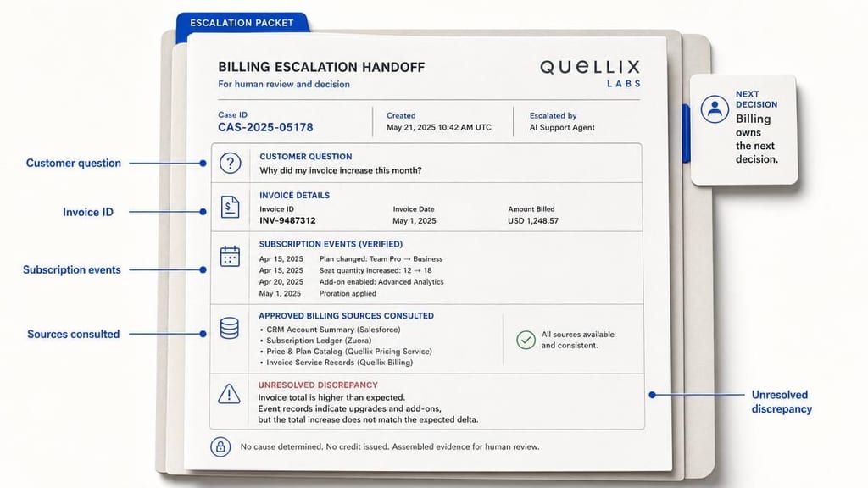Screen dimensions: 868x488
Task: Click 'Why did my invoice increase this month?'
Action: (341, 170)
